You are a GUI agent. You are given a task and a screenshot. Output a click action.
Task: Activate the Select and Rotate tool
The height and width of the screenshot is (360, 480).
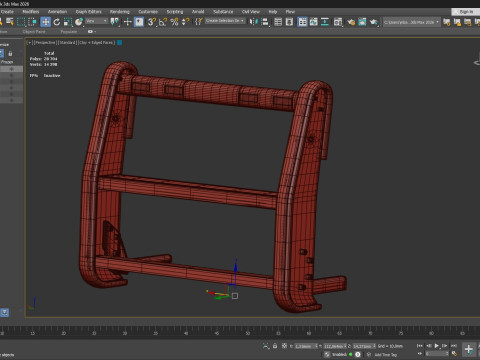tap(57, 22)
